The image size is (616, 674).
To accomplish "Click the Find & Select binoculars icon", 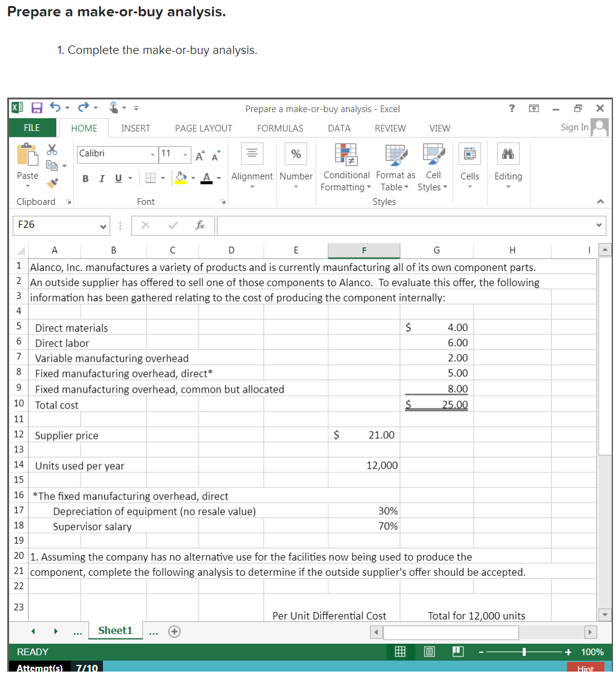I will [x=508, y=154].
